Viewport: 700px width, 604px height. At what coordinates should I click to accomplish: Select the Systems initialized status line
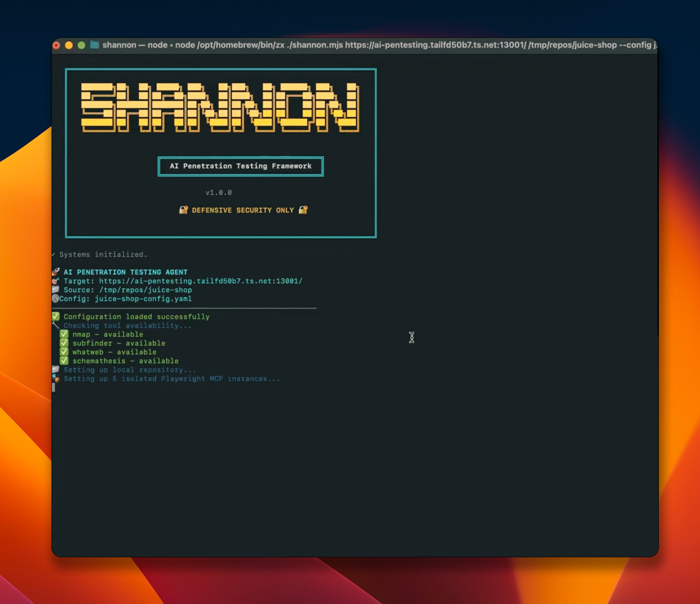pyautogui.click(x=100, y=254)
